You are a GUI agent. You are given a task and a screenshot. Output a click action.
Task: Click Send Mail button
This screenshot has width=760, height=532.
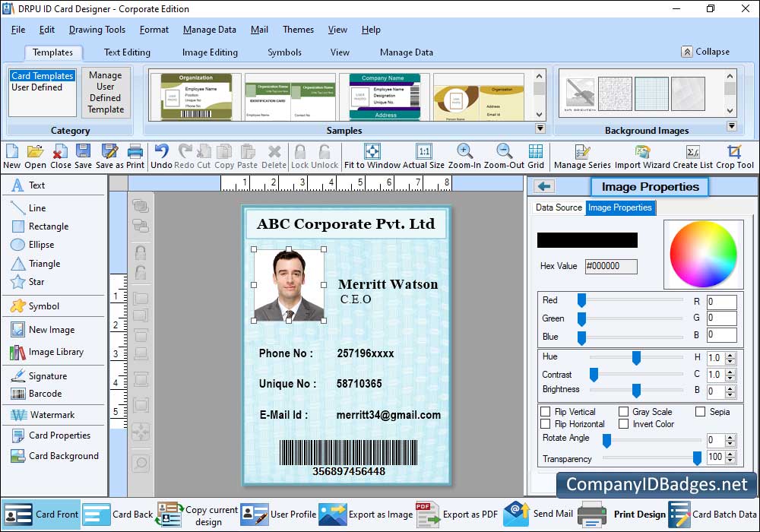[538, 514]
